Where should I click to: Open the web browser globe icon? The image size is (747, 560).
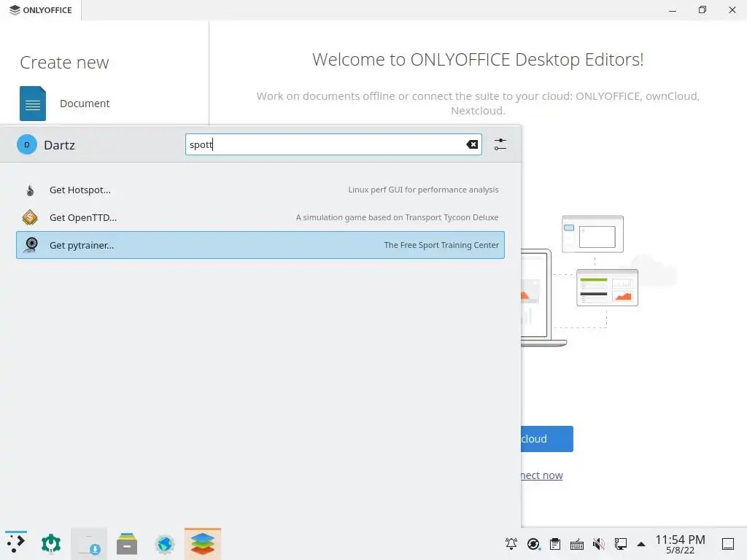[x=165, y=544]
